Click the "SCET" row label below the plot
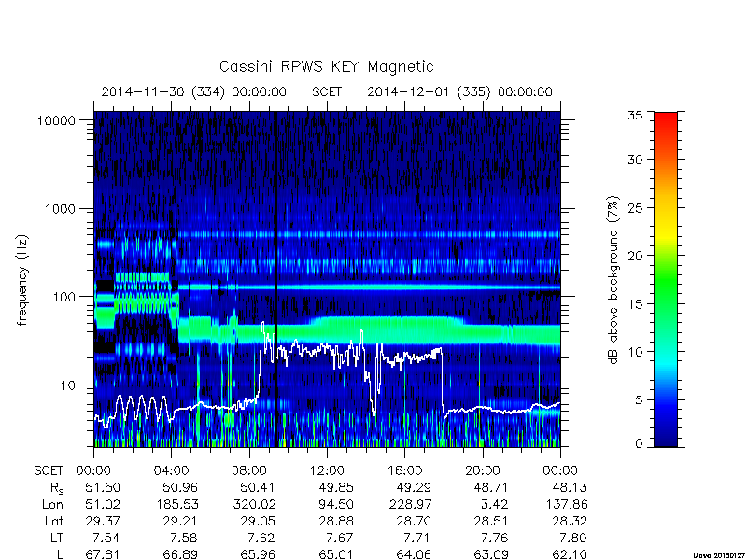This screenshot has width=747, height=560. click(49, 471)
